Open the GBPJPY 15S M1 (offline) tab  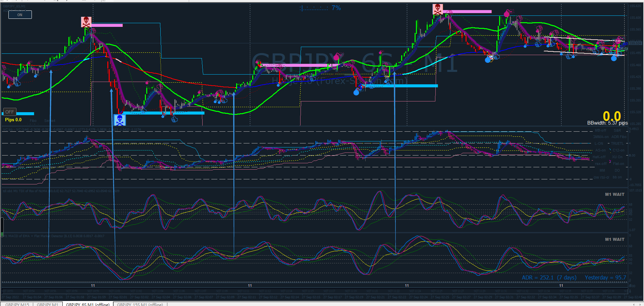point(140,304)
